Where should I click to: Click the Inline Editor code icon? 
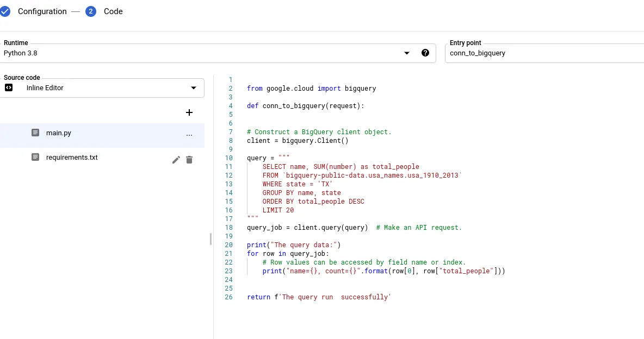coord(9,87)
